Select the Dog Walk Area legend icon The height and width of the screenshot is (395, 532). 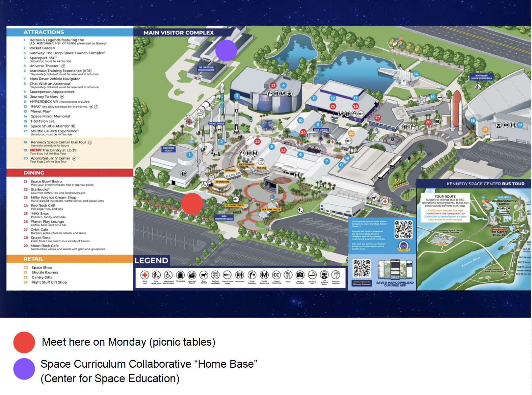click(156, 275)
